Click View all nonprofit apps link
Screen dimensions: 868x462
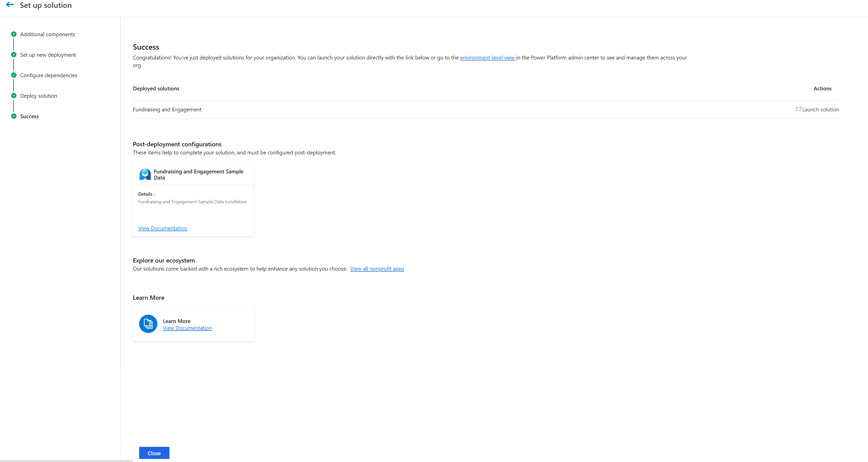click(x=377, y=268)
